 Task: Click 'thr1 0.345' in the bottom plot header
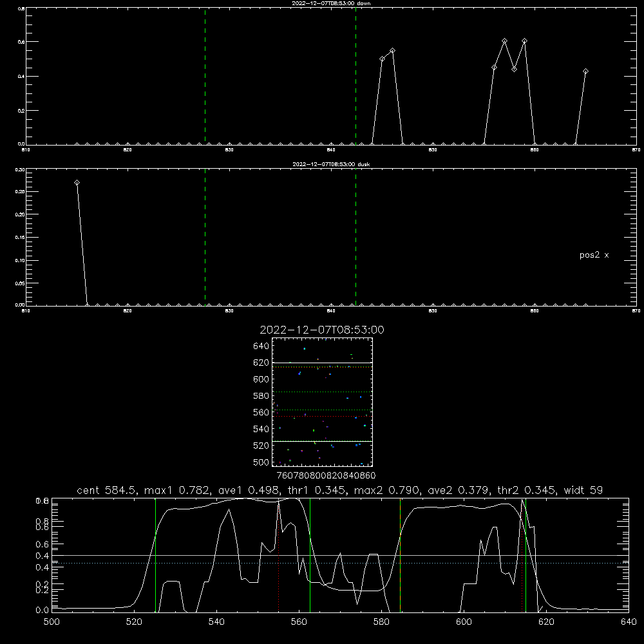(x=316, y=490)
